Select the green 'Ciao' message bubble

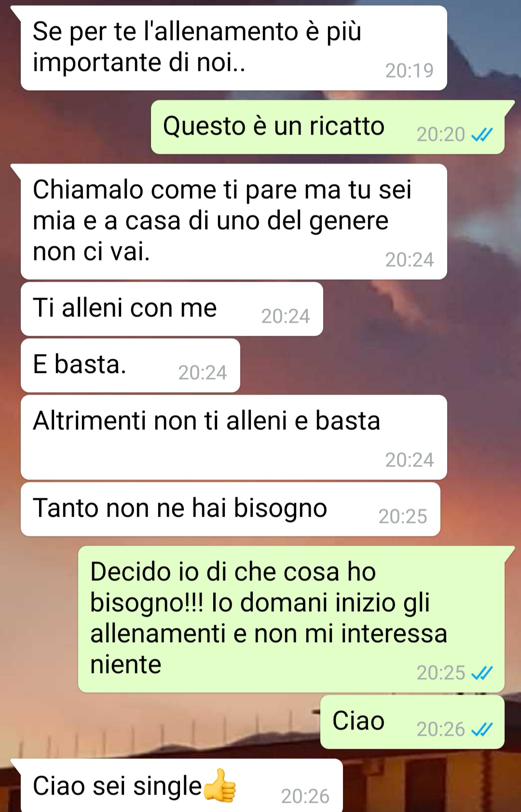[x=412, y=722]
